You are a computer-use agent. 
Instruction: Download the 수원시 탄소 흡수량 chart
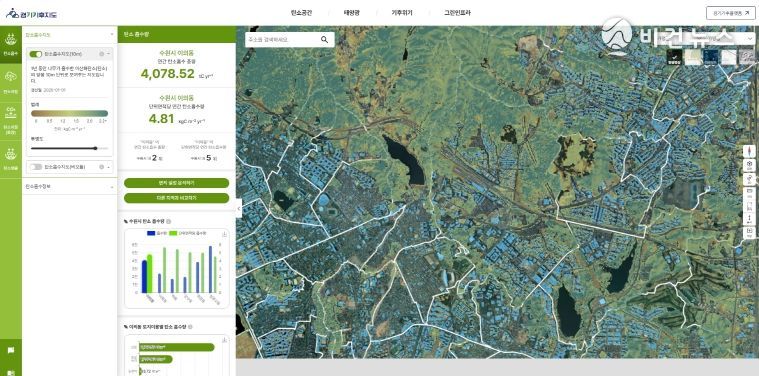point(224,235)
